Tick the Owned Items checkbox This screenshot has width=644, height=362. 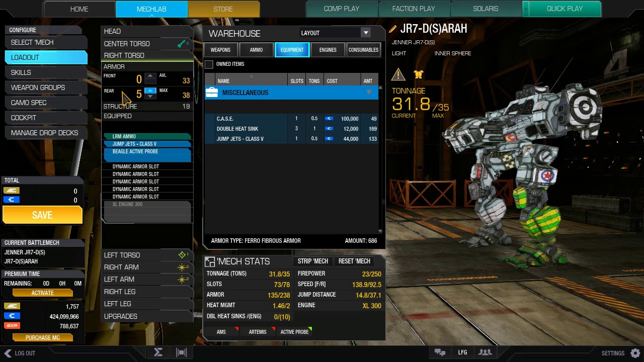point(209,64)
